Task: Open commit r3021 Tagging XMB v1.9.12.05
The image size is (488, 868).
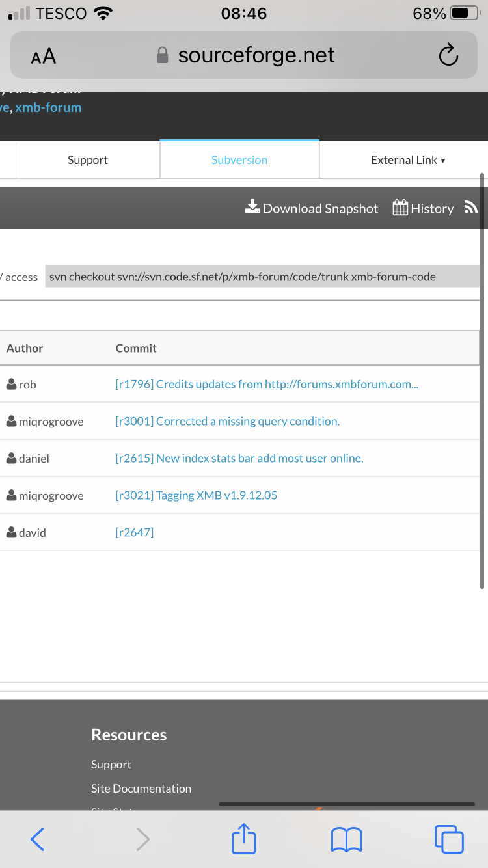Action: tap(197, 496)
